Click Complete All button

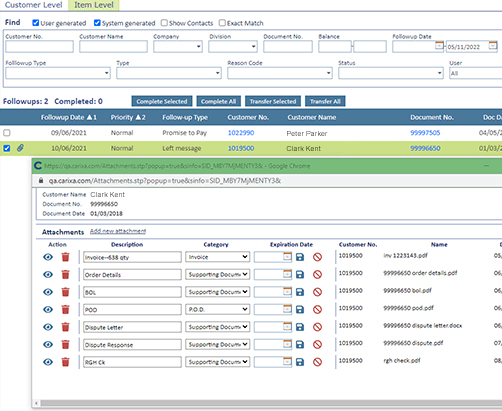pos(219,101)
